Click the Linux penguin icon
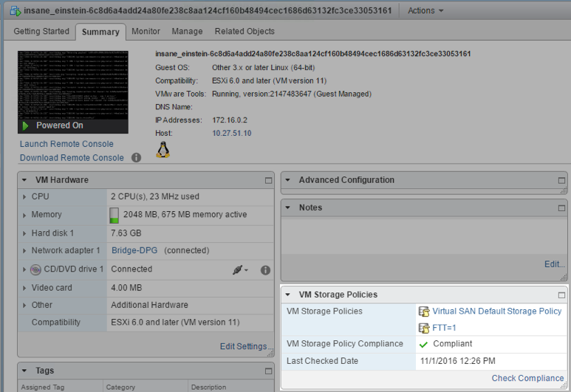This screenshot has height=392, width=571. click(163, 150)
